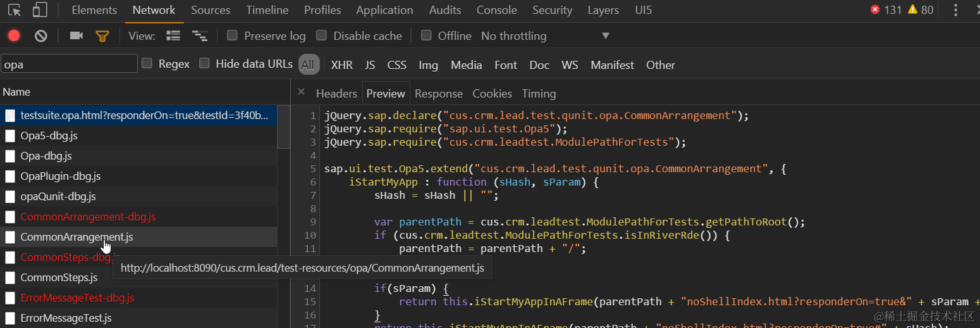Filter requests by WS
This screenshot has height=328, width=980.
pyautogui.click(x=570, y=65)
